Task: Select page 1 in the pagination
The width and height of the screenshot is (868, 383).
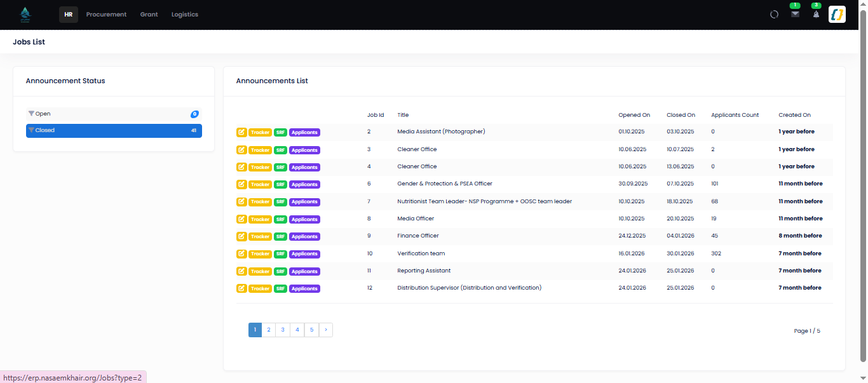Action: (x=255, y=330)
